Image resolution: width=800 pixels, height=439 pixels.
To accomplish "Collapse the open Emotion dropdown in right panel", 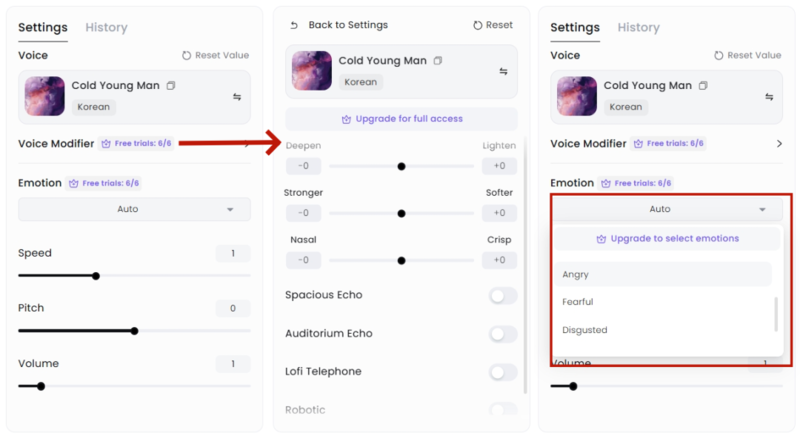I will pyautogui.click(x=667, y=209).
